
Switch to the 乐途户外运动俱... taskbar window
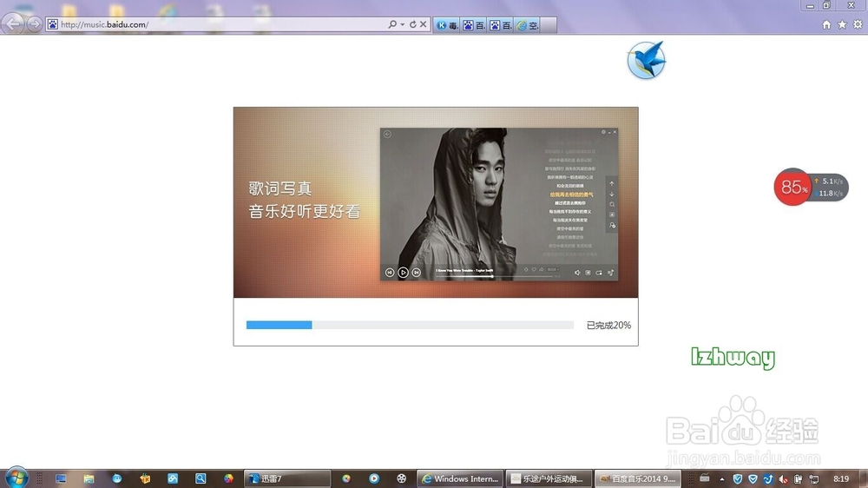549,478
